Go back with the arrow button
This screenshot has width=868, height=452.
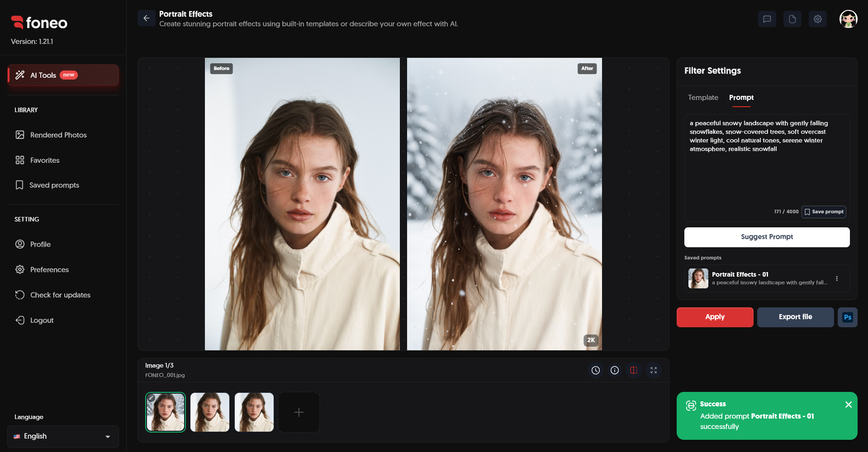147,18
